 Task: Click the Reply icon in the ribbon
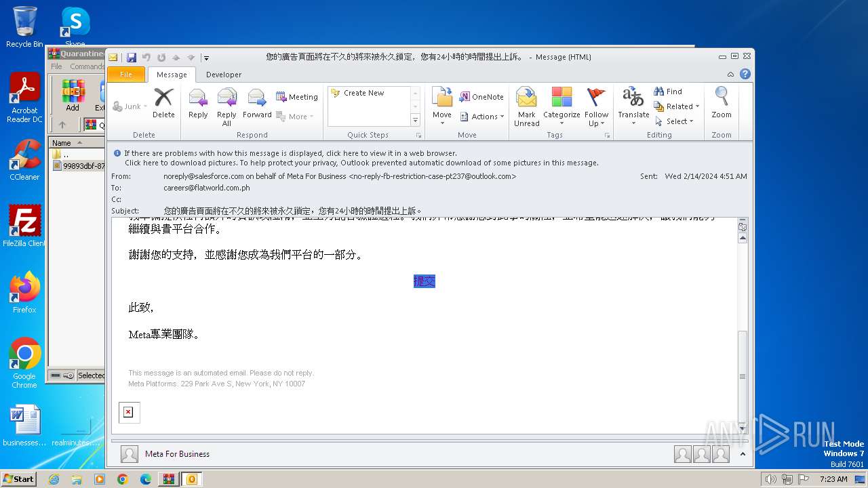(198, 103)
